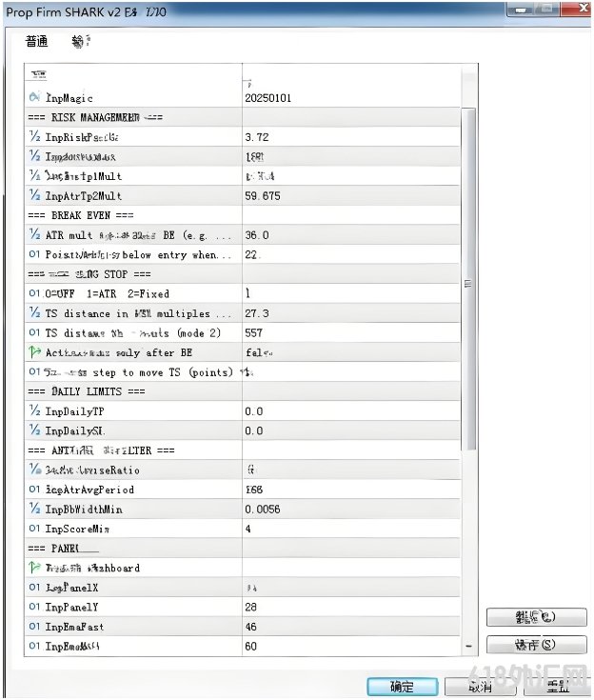This screenshot has height=700, width=594.
Task: Switch to the 普通 tab
Action: 36,42
